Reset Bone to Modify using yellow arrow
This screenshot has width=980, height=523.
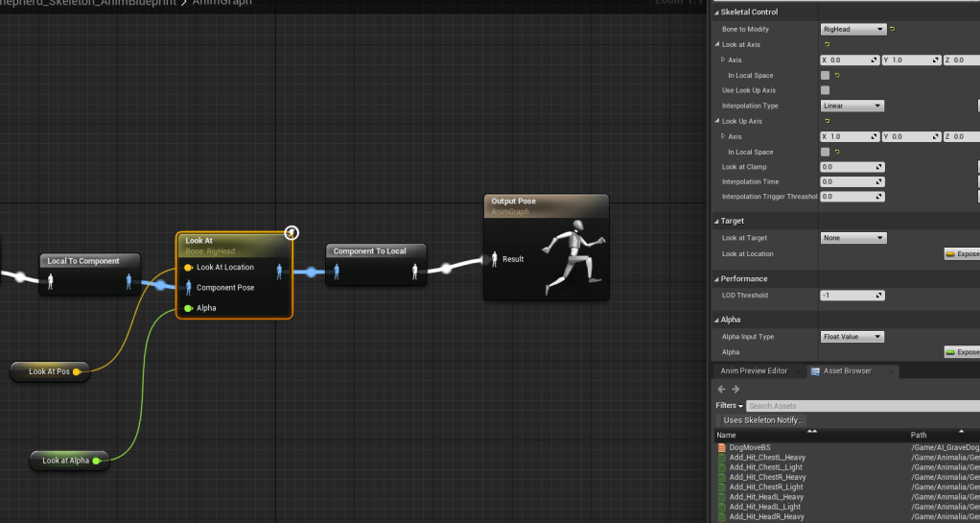point(893,29)
